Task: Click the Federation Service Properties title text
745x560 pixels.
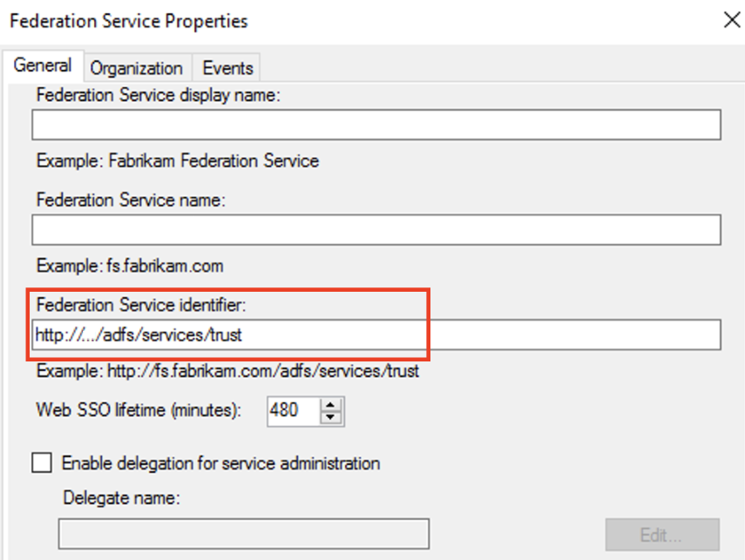Action: (x=128, y=21)
